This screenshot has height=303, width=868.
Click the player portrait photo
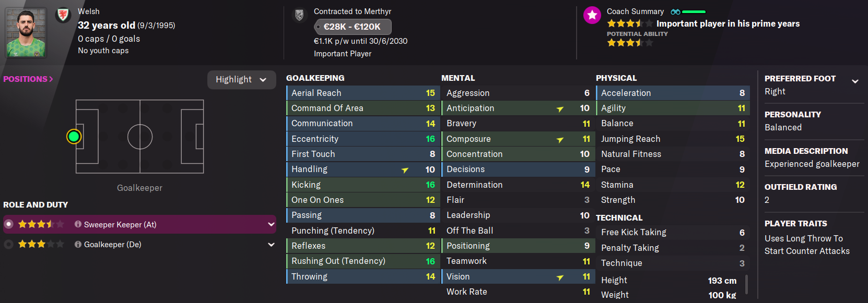coord(26,32)
